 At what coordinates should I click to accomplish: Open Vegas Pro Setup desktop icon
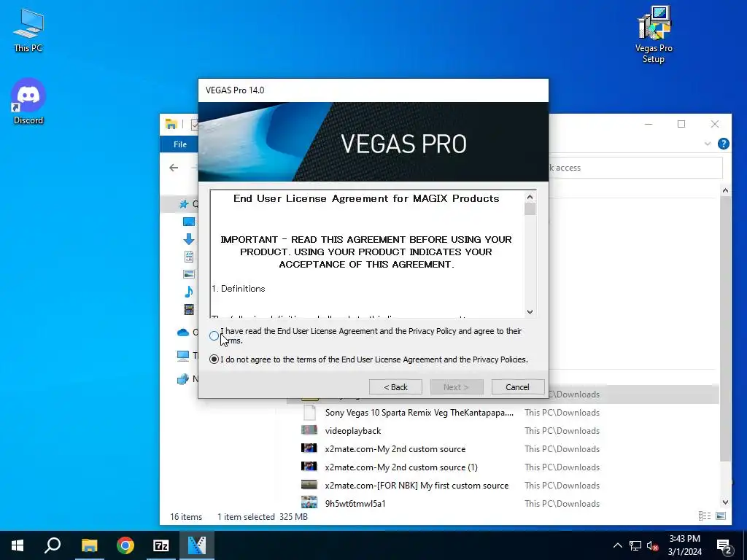tap(654, 34)
